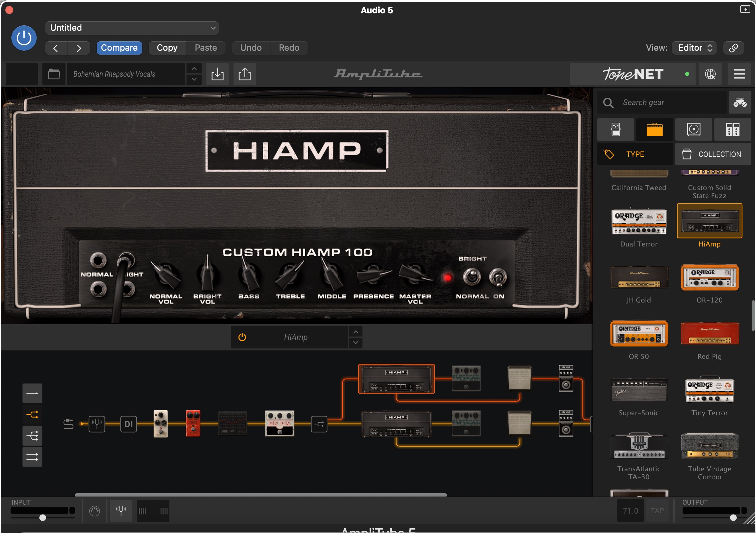The width and height of the screenshot is (756, 533).
Task: Step to previous preset with up chevron
Action: pyautogui.click(x=194, y=69)
